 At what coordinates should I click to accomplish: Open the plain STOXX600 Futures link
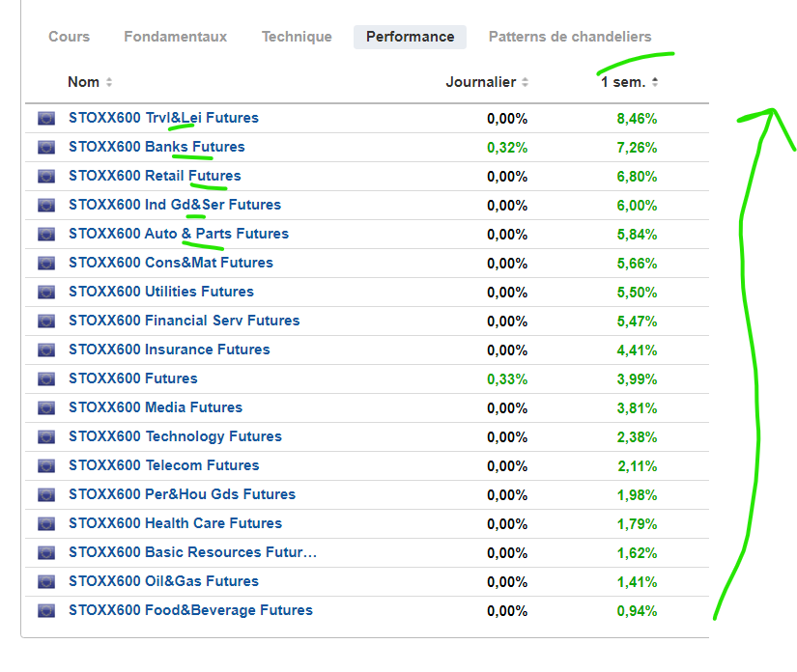pyautogui.click(x=132, y=378)
